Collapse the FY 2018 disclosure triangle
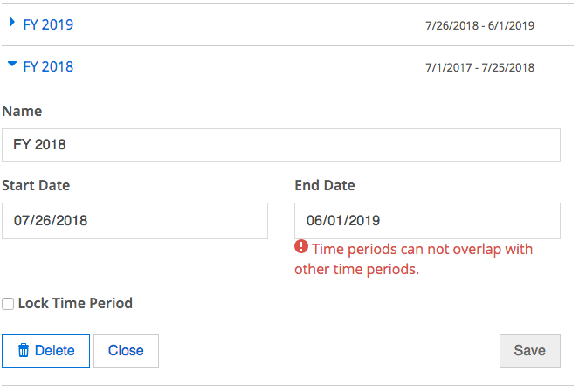The height and width of the screenshot is (392, 579). point(12,64)
